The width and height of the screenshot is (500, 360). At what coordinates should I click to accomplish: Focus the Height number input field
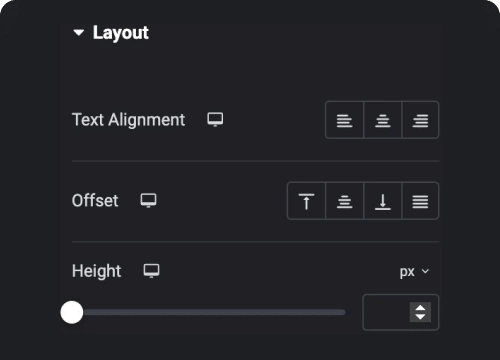[386, 312]
